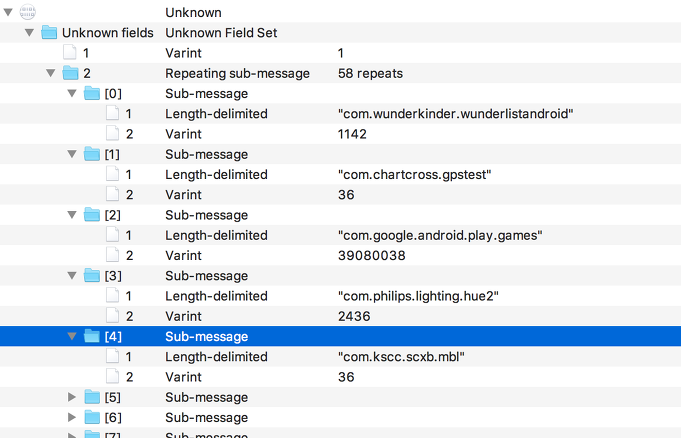Click the folder icon for [2]

click(x=92, y=214)
